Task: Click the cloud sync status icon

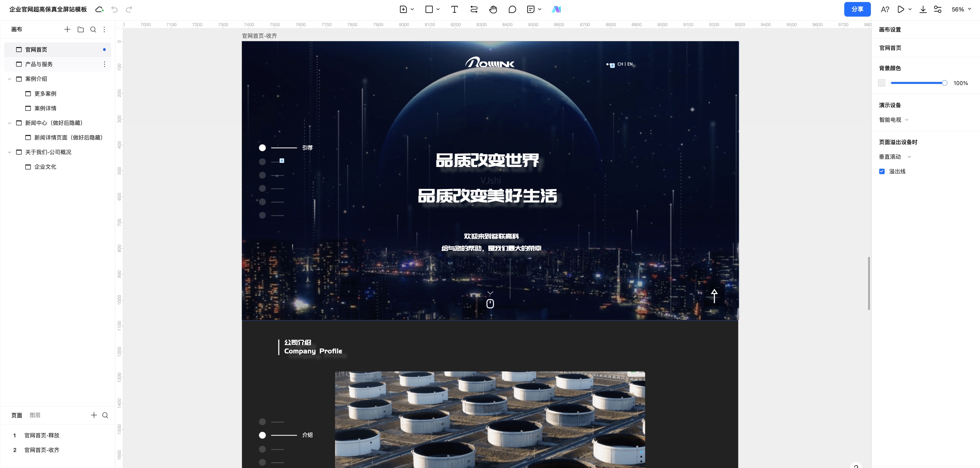Action: point(99,9)
